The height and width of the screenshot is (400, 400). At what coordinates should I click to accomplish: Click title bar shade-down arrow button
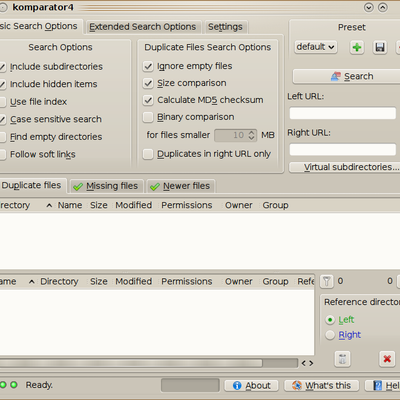click(368, 7)
